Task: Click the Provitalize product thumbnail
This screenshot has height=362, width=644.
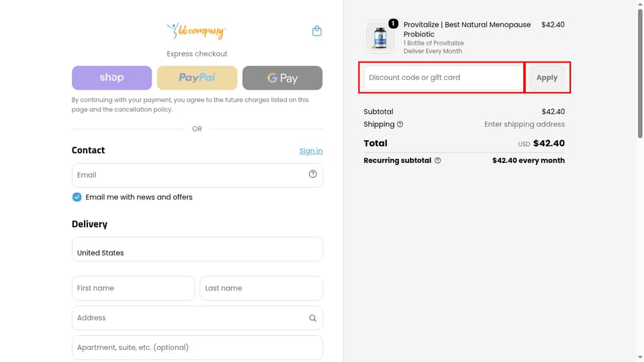Action: click(x=380, y=38)
